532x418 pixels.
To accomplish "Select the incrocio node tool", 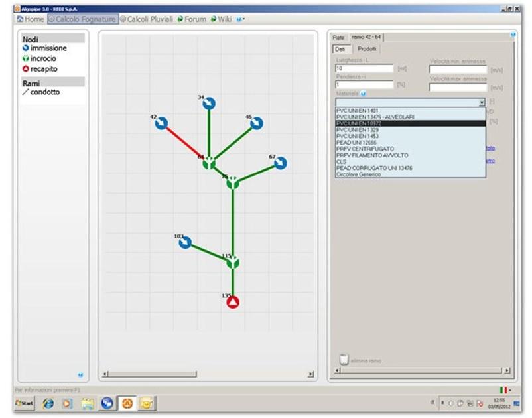I will click(40, 58).
